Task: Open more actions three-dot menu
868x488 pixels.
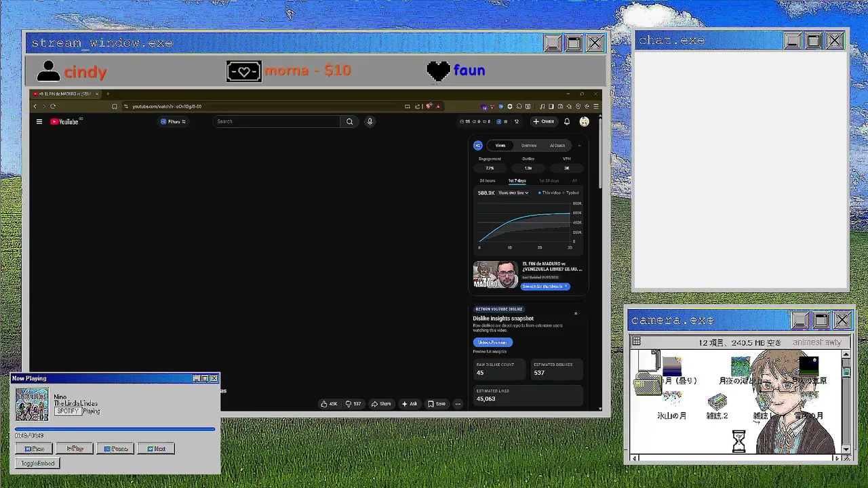Action: [x=458, y=403]
